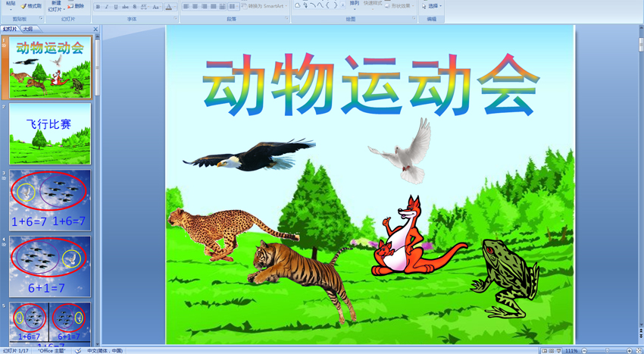The height and width of the screenshot is (354, 644).
Task: Open the Change Case (Aa) dropdown
Action: coord(156,7)
